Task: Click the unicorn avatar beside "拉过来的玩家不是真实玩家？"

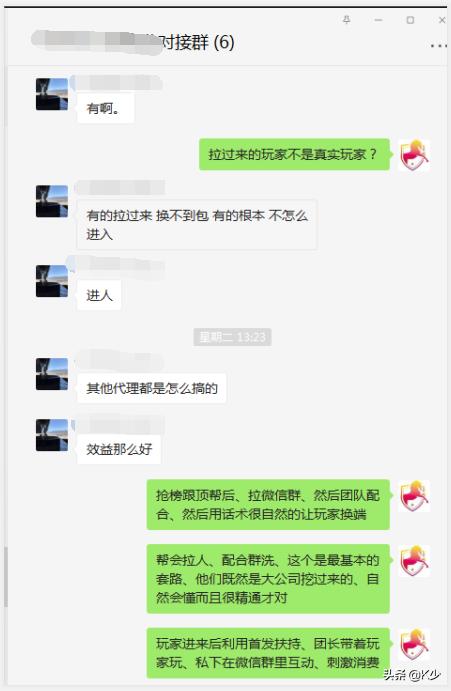Action: 414,155
